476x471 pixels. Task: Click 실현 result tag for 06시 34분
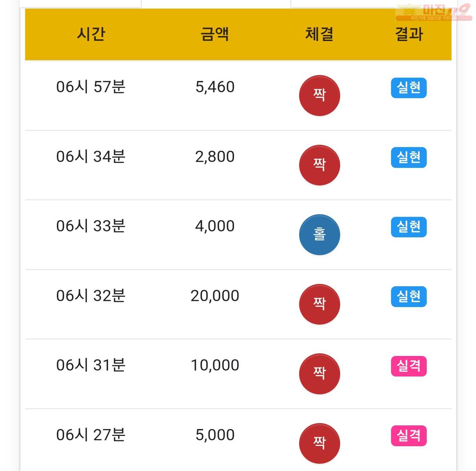coord(409,157)
